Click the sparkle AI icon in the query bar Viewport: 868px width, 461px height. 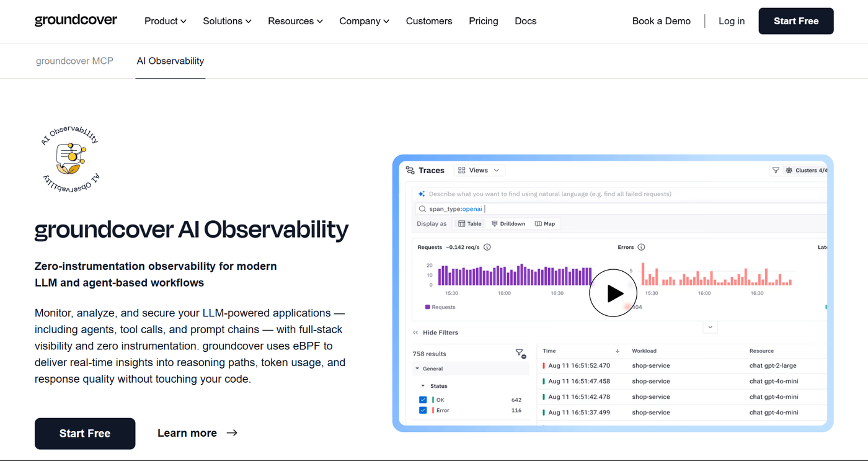tap(422, 194)
